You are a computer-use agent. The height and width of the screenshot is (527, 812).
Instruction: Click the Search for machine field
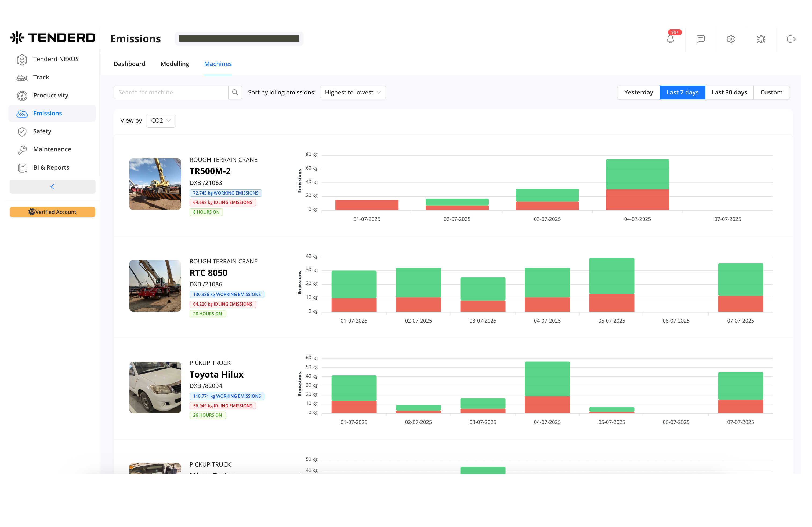click(171, 92)
